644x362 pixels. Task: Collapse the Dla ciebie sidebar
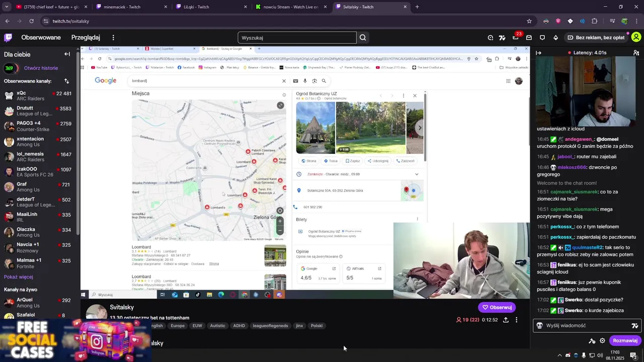pos(67,54)
